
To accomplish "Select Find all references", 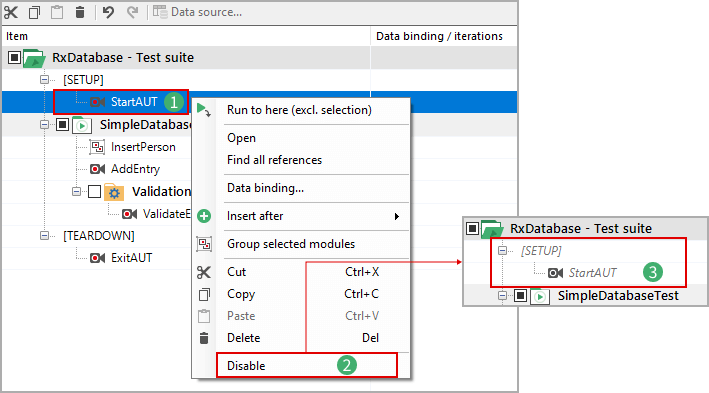I will point(274,160).
